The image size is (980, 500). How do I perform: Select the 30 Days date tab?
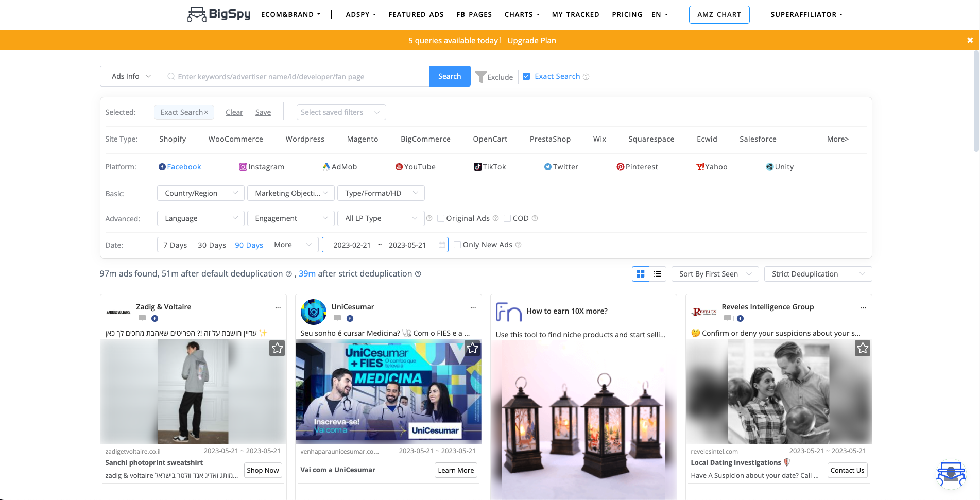[x=212, y=245]
